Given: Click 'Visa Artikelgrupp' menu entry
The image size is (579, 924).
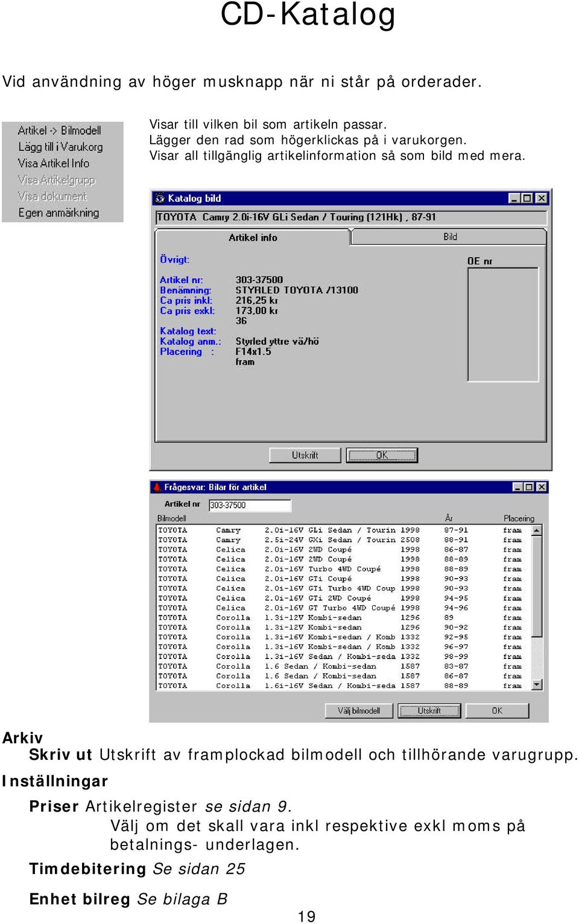Looking at the screenshot, I should tap(57, 180).
